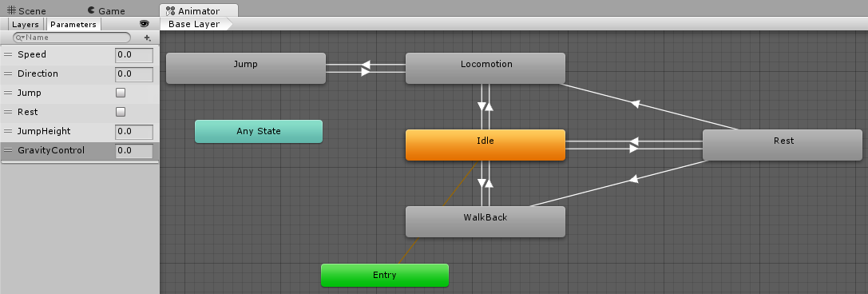The image size is (868, 294).
Task: Grab the Rest row reorder handle
Action: (x=8, y=112)
